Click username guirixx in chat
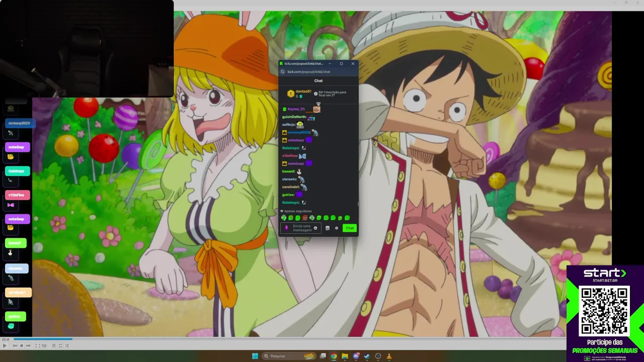The image size is (644, 362). tap(288, 195)
